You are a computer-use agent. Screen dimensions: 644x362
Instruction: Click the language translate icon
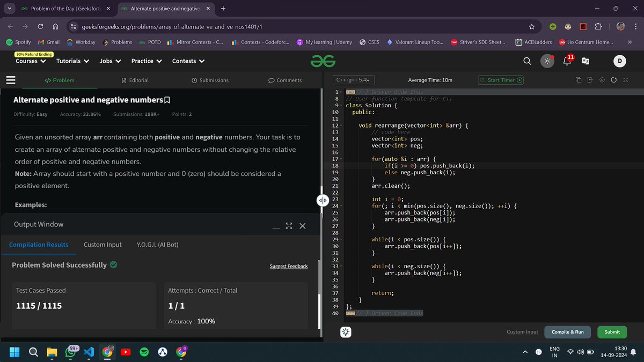pyautogui.click(x=586, y=61)
